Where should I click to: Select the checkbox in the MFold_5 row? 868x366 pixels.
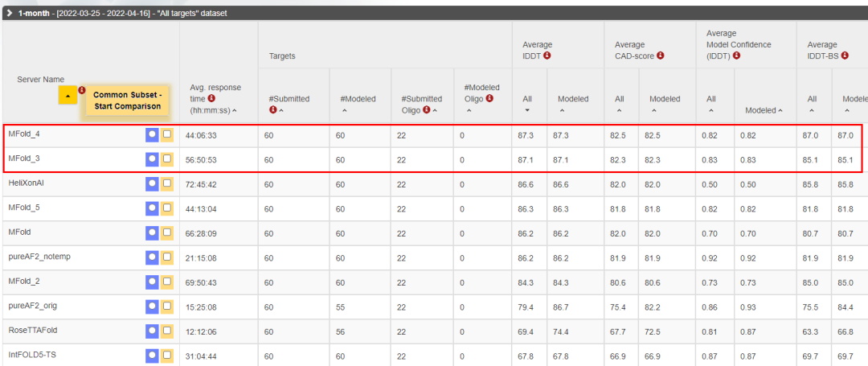pos(167,208)
